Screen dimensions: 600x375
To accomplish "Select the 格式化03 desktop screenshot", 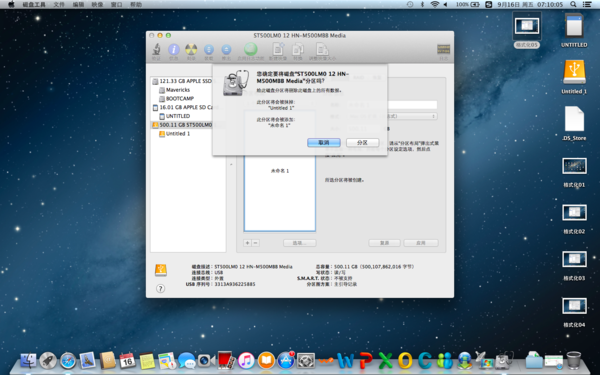I will click(574, 265).
